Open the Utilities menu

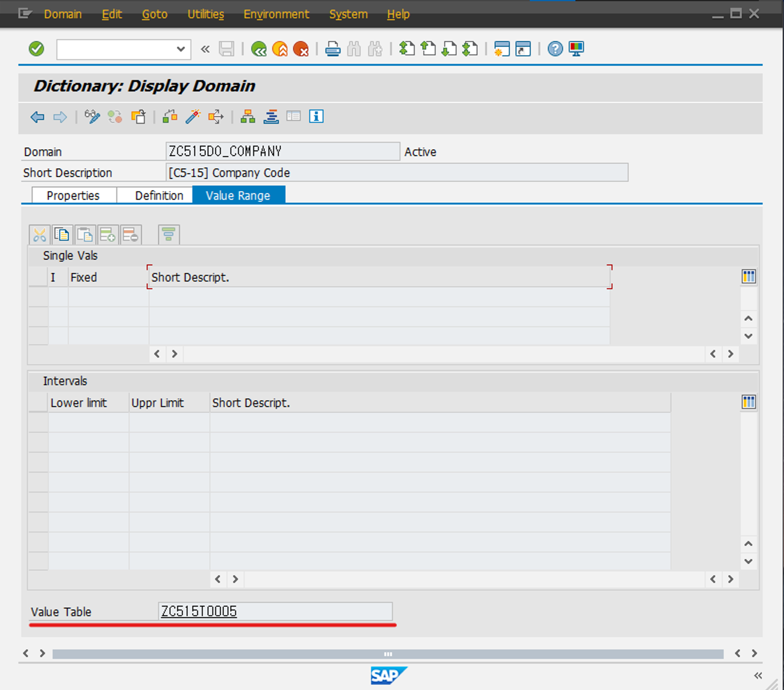[x=205, y=14]
